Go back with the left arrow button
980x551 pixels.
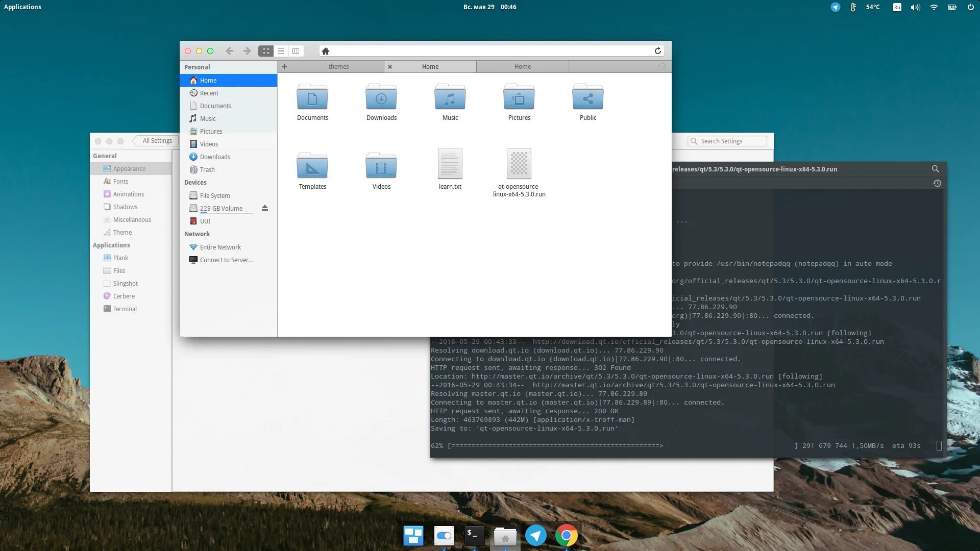[x=230, y=51]
